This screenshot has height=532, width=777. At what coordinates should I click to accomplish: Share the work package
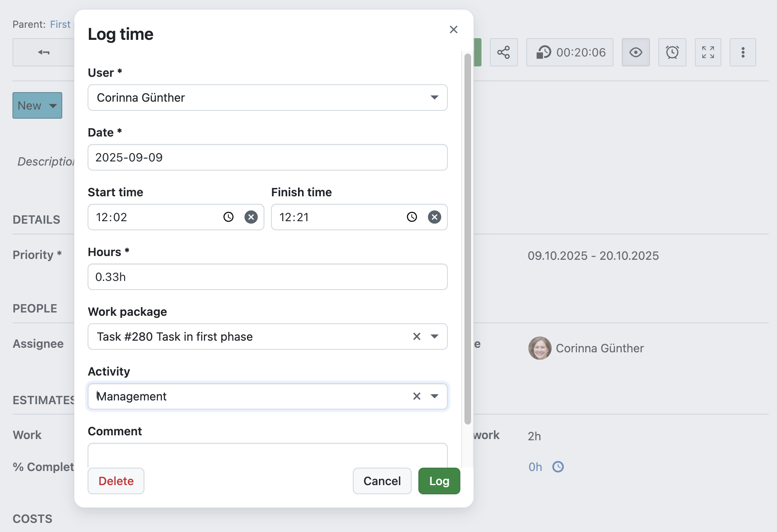[504, 52]
